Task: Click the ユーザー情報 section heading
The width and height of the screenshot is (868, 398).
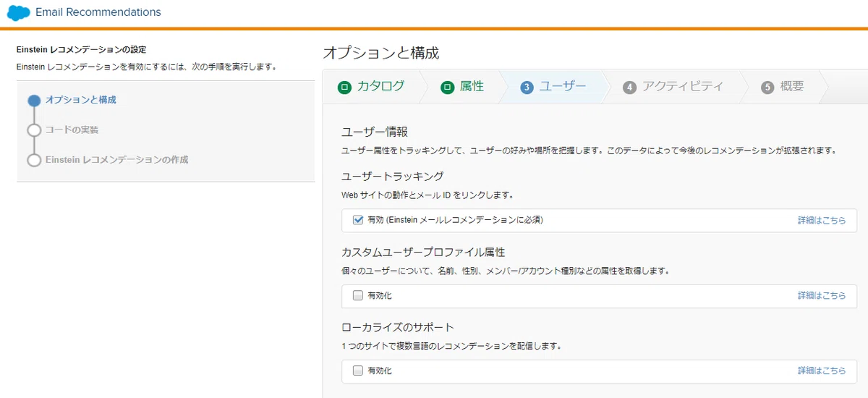Action: (x=375, y=132)
